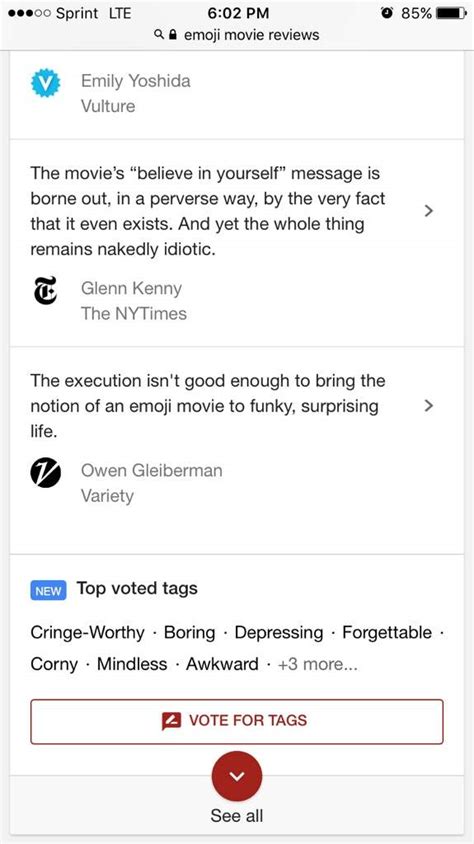Image resolution: width=474 pixels, height=844 pixels.
Task: Expand all reviews with red See all button
Action: point(237,777)
